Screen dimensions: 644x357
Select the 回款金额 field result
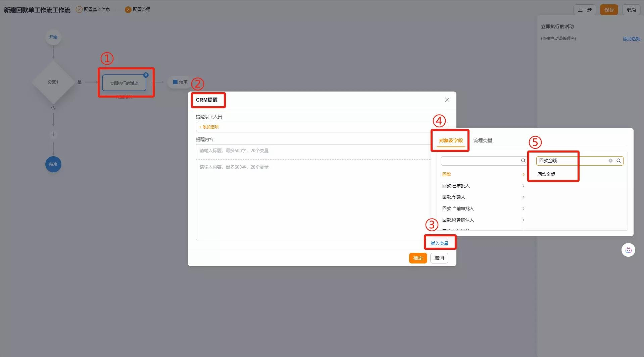546,174
